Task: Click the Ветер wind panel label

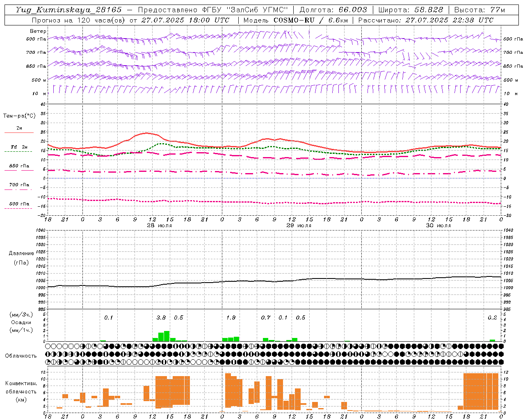Action: point(38,31)
